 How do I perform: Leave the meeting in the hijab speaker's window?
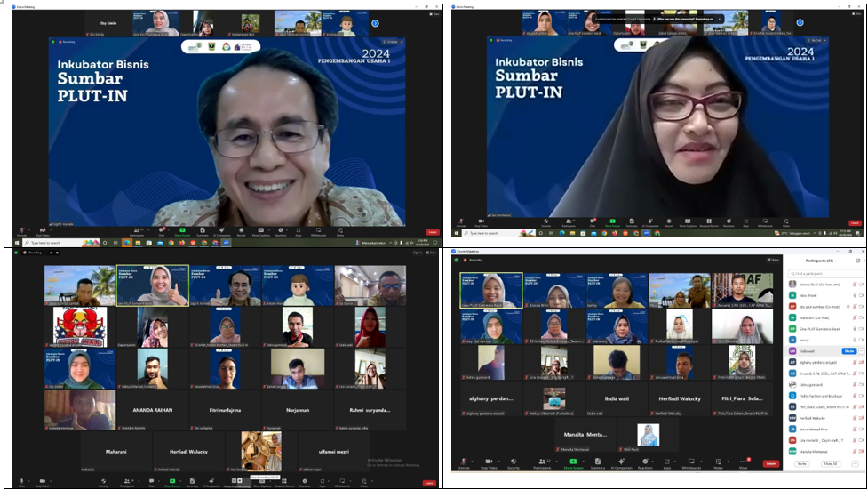tap(855, 223)
